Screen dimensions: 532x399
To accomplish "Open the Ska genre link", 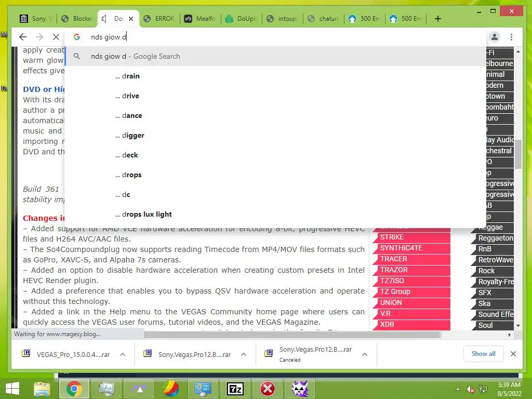I will pyautogui.click(x=493, y=303).
